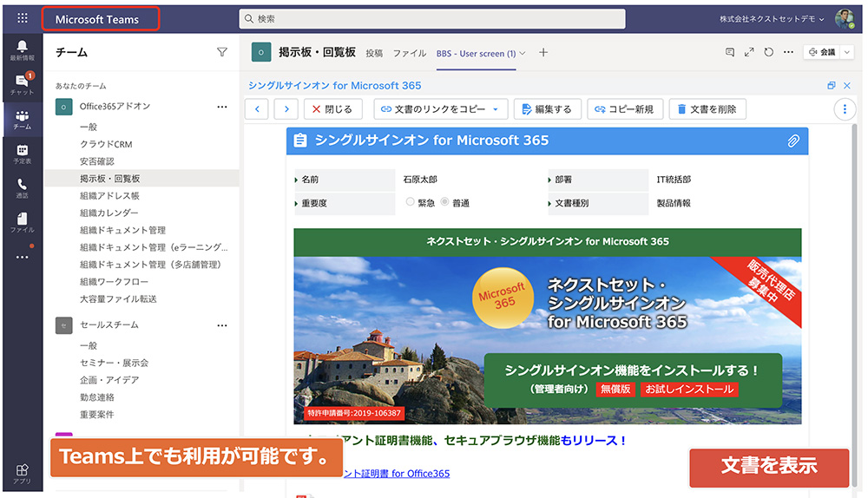Open the 証明書 for Office365 link

pos(397,474)
